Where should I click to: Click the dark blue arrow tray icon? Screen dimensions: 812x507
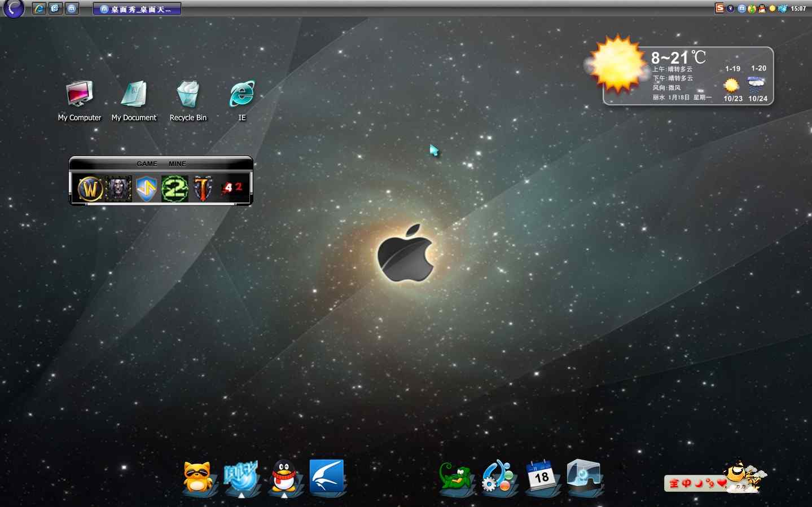click(731, 8)
